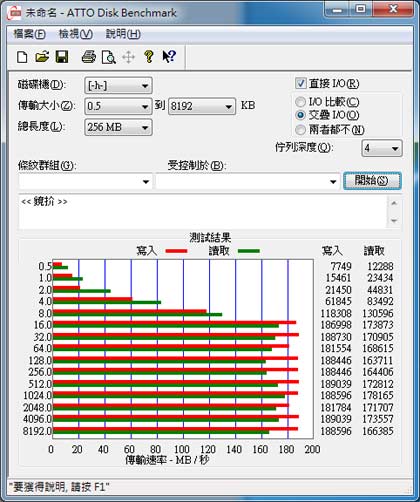Click the New document toolbar icon
The image size is (420, 502).
[22, 57]
